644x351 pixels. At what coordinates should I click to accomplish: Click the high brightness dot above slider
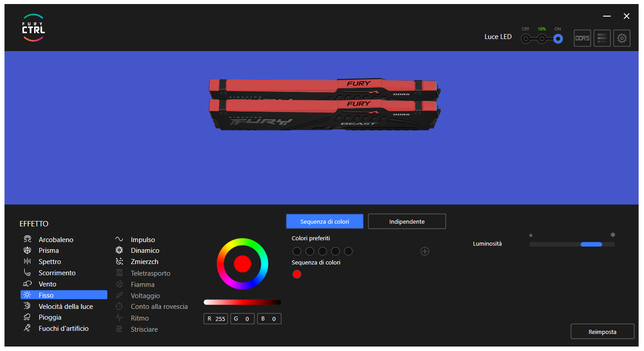coord(613,234)
